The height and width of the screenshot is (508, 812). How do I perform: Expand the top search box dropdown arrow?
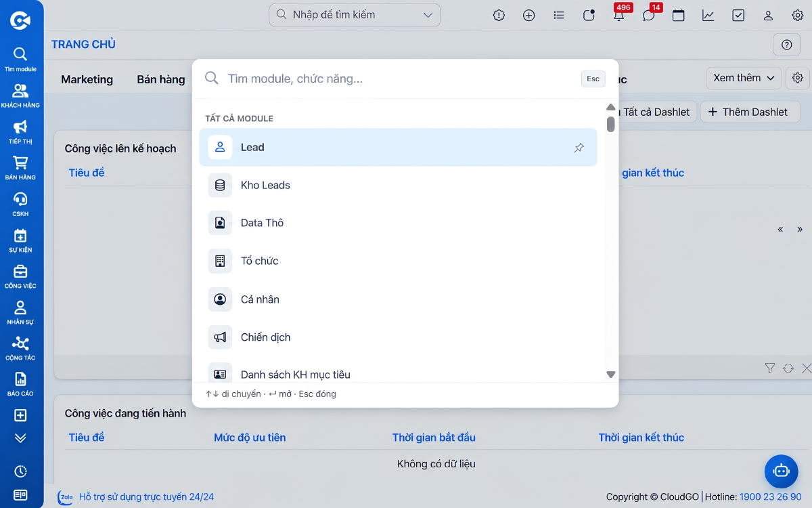click(x=428, y=15)
